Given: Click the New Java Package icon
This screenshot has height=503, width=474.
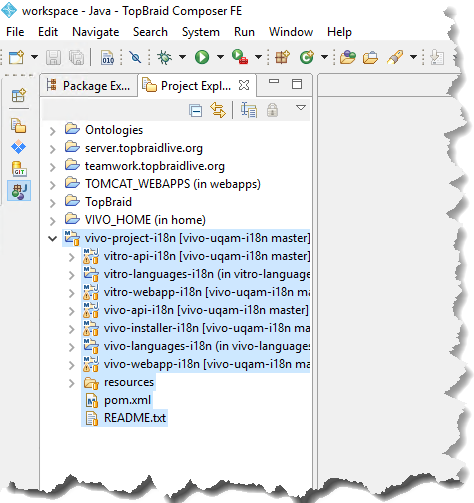Looking at the screenshot, I should pyautogui.click(x=282, y=57).
